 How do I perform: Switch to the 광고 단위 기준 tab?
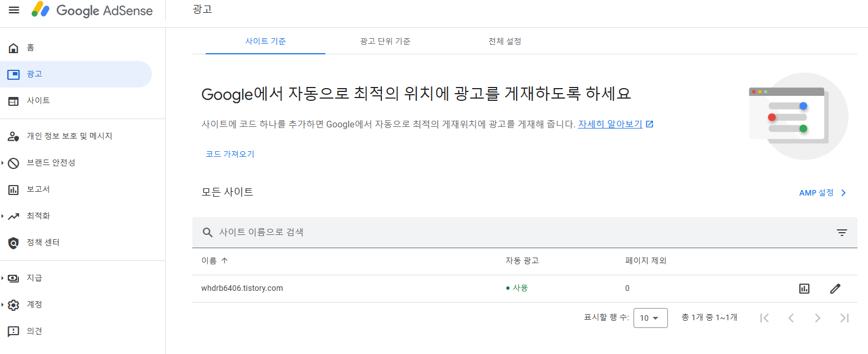pyautogui.click(x=385, y=42)
